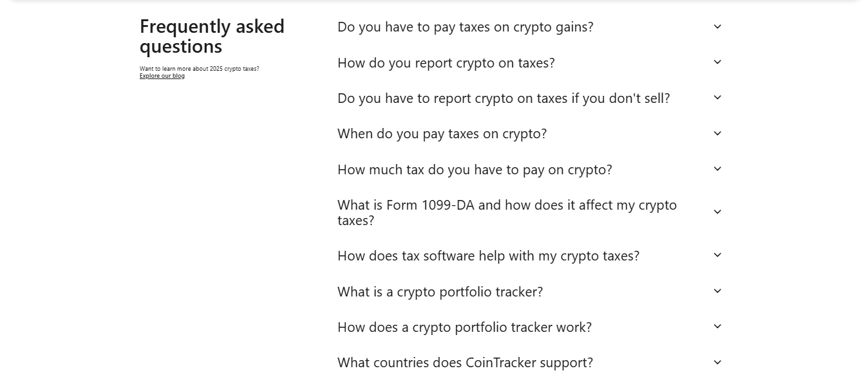Click 'When do you pay taxes on crypto?'
This screenshot has height=373, width=868.
point(442,134)
